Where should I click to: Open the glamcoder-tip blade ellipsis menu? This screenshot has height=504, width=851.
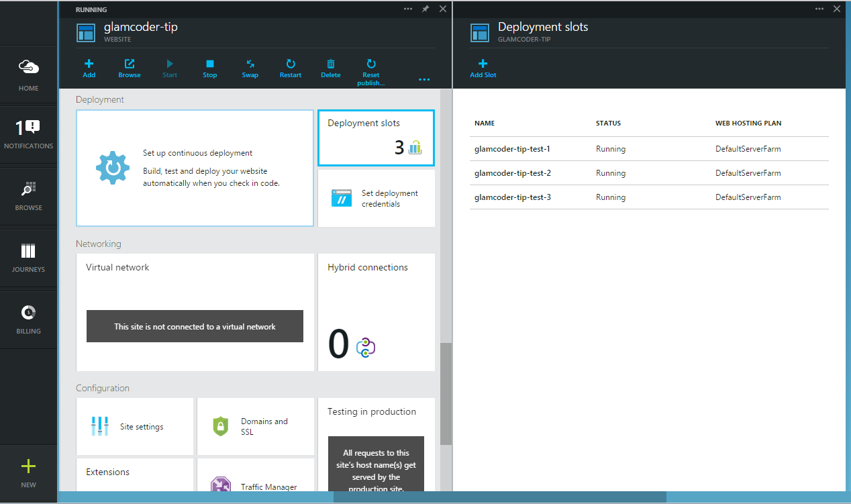[x=408, y=9]
